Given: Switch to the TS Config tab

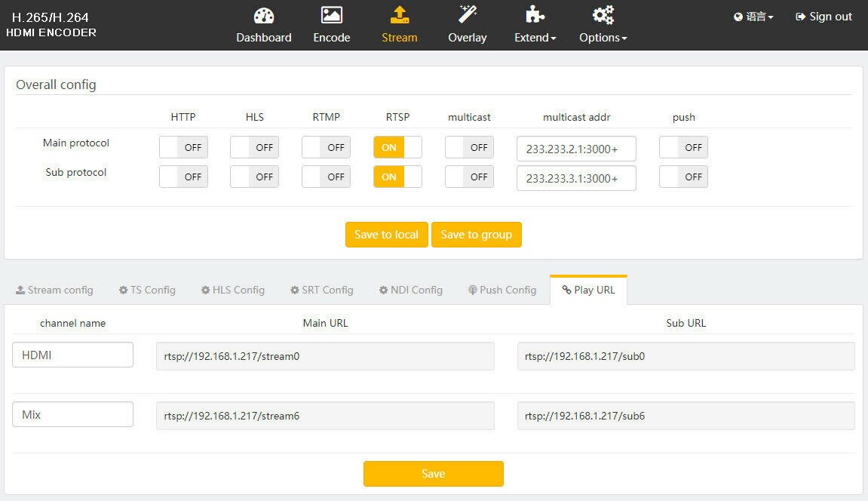Looking at the screenshot, I should [x=147, y=290].
